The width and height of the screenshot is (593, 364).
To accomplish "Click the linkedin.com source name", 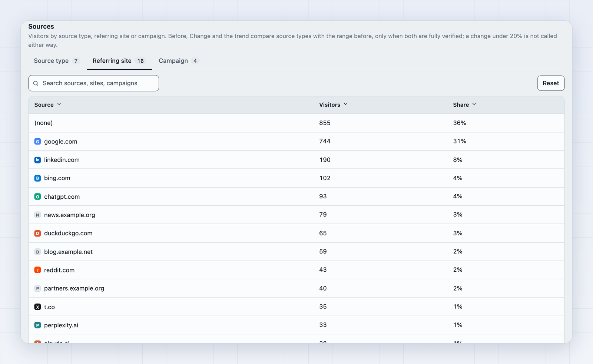I will [62, 160].
